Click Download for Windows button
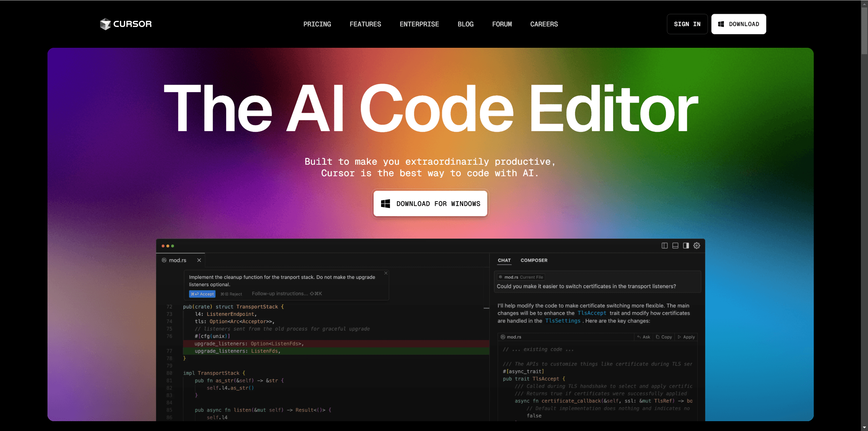Screen dimensions: 868x431 click(430, 203)
